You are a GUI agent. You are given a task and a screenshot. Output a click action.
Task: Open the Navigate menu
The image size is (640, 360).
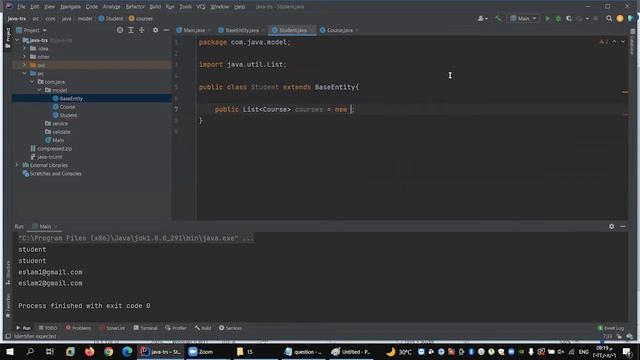(70, 7)
